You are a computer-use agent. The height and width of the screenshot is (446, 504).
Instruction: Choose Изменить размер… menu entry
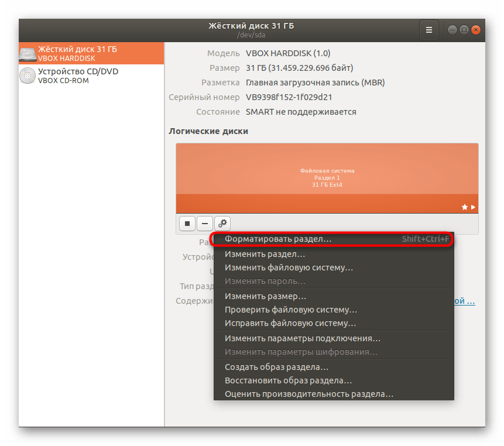tap(265, 296)
